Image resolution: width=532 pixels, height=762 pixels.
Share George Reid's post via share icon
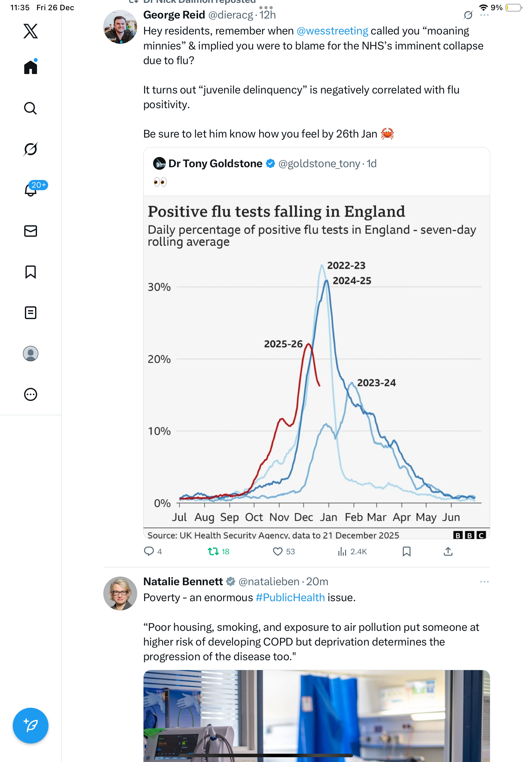tap(448, 552)
